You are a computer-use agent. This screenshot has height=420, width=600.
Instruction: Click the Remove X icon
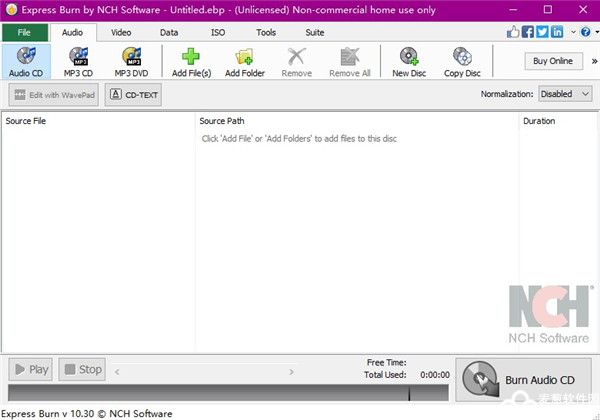pos(297,57)
